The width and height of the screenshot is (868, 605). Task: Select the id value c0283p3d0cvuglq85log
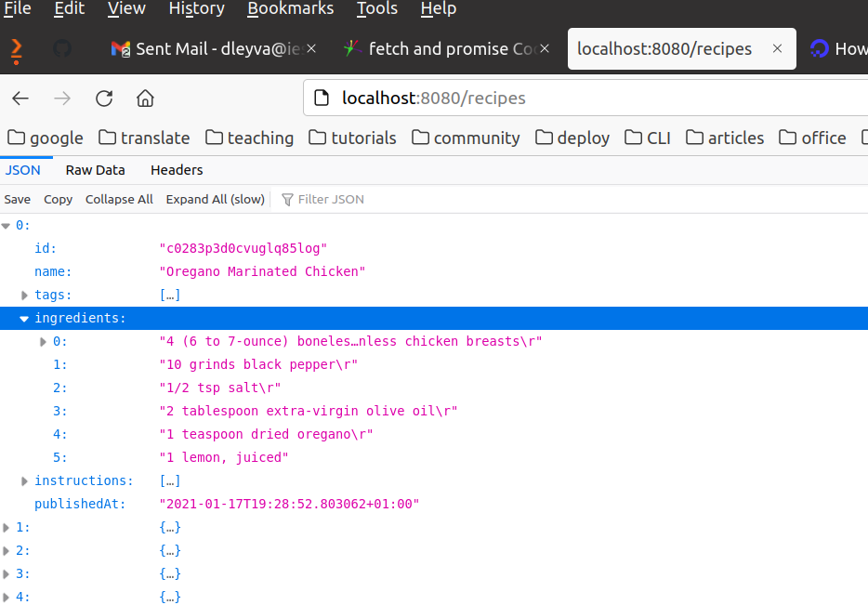pos(243,248)
